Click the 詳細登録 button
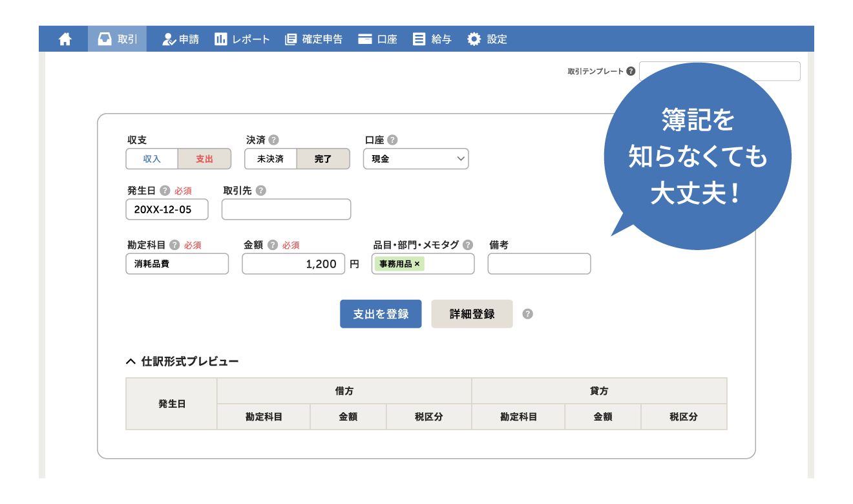Image resolution: width=853 pixels, height=504 pixels. pyautogui.click(x=472, y=314)
